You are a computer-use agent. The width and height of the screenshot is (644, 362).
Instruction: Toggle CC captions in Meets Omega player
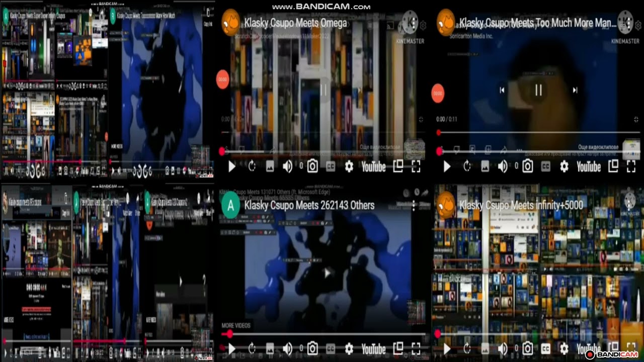click(x=331, y=167)
